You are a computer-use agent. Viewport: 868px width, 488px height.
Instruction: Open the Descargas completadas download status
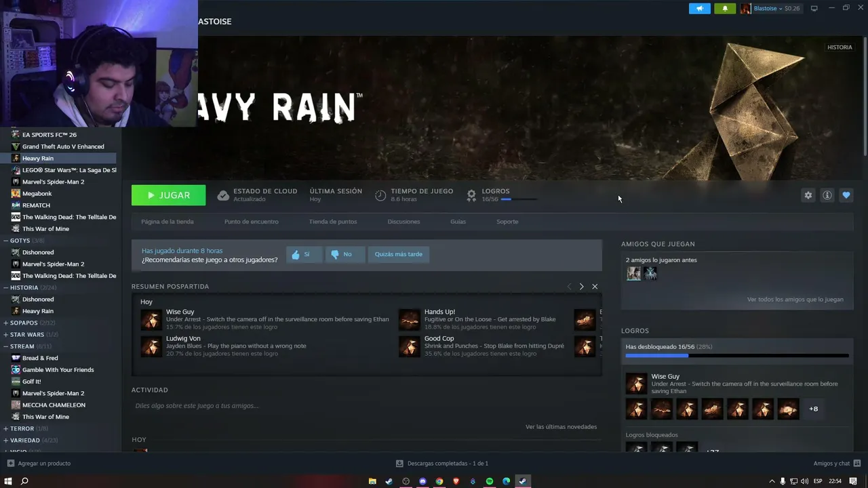pyautogui.click(x=442, y=464)
